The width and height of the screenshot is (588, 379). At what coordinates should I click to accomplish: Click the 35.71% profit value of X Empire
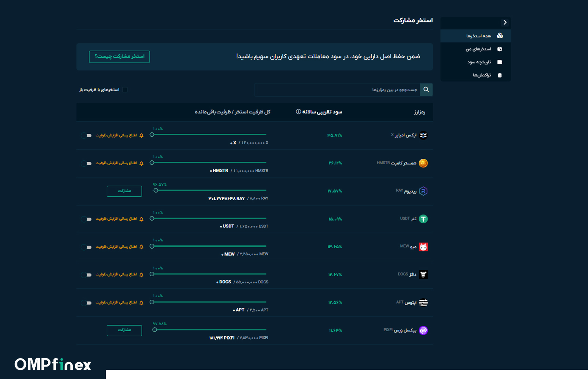pos(335,135)
